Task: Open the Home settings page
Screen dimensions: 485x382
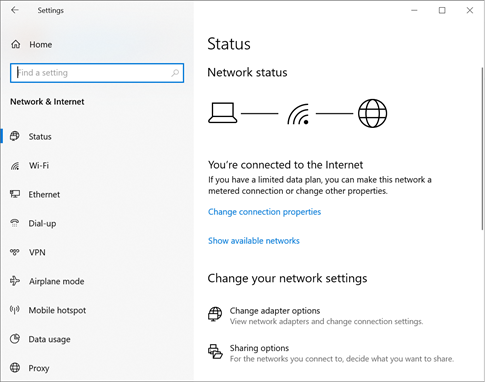Action: [x=40, y=45]
